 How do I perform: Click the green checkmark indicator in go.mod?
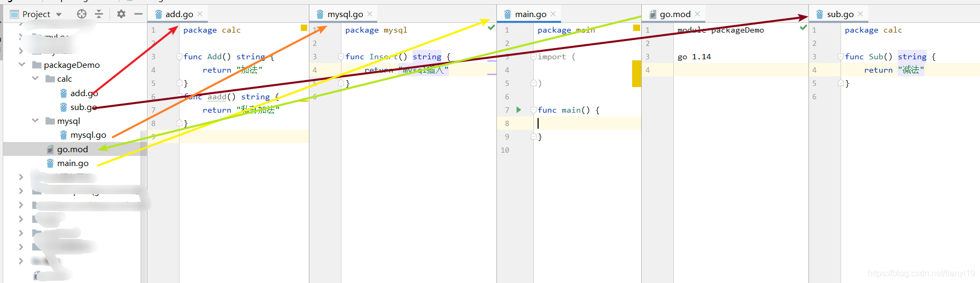click(x=803, y=27)
